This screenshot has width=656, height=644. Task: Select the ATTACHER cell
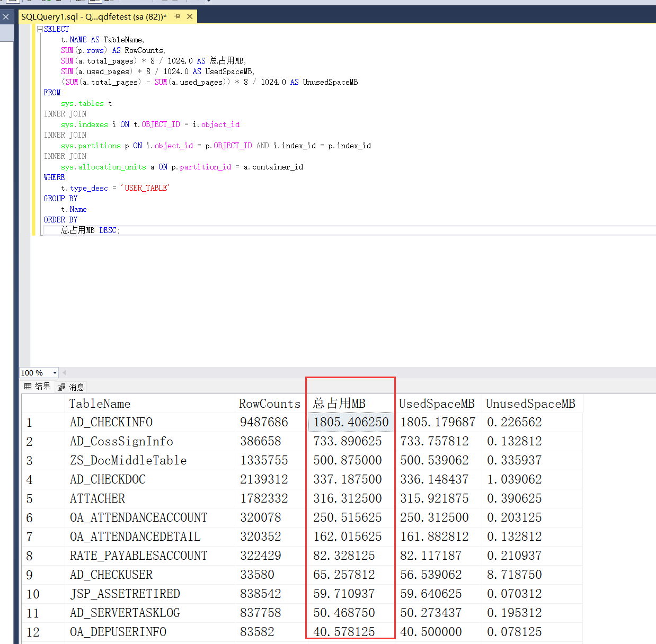[x=150, y=498]
